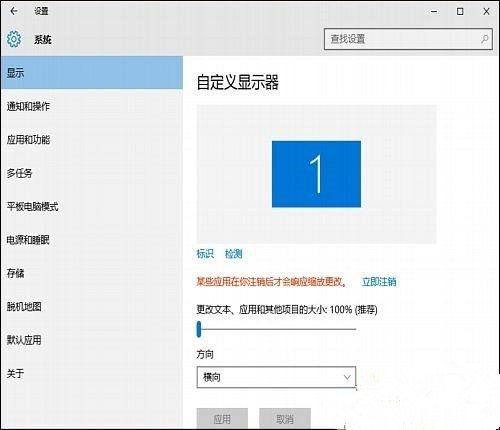Click the search magnifier icon
The height and width of the screenshot is (430, 500).
pyautogui.click(x=485, y=39)
